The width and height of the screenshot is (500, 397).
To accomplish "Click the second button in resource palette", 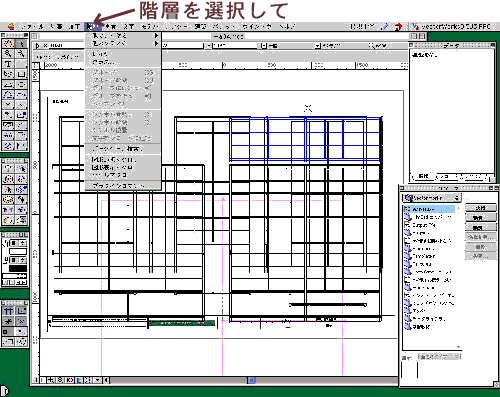I will tap(480, 218).
